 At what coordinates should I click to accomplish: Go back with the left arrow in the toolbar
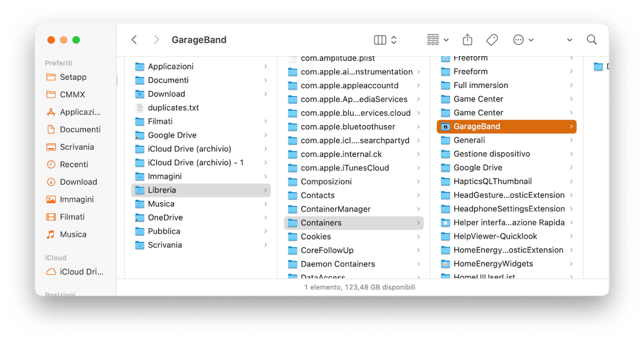click(134, 40)
